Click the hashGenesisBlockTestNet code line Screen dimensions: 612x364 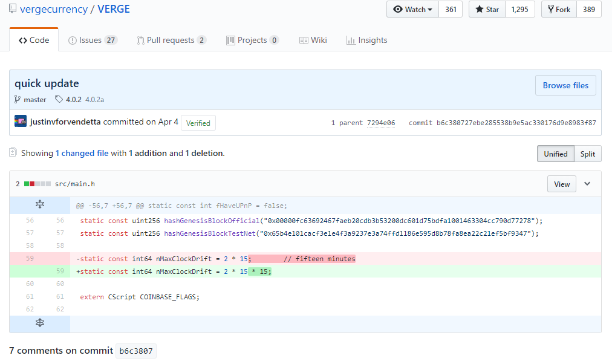(309, 233)
